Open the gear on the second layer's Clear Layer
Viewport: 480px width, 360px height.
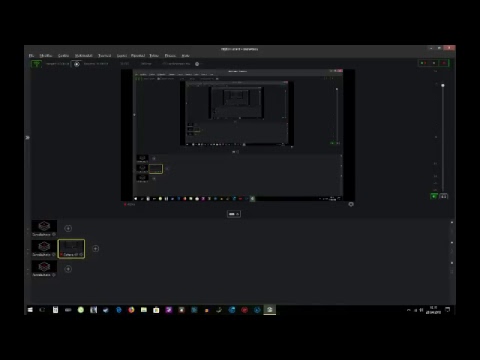coord(54,255)
